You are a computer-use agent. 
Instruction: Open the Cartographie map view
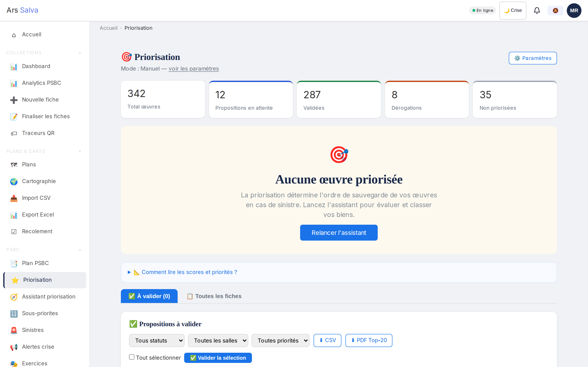coord(39,181)
